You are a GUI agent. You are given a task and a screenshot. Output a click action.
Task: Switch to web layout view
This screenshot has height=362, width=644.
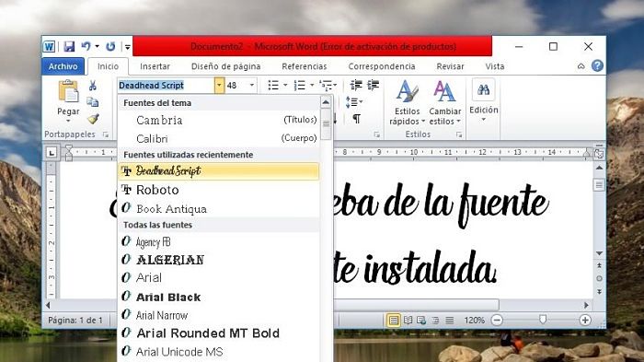(421, 320)
